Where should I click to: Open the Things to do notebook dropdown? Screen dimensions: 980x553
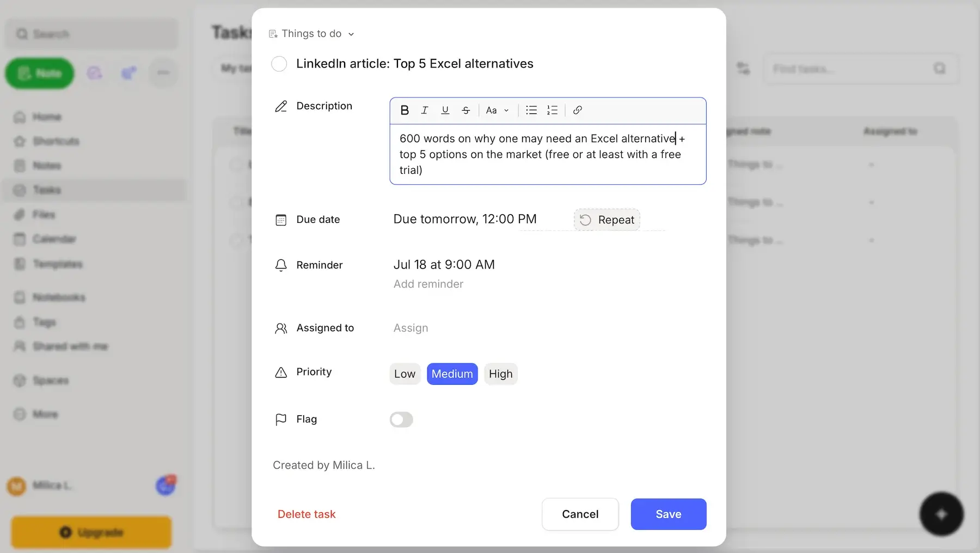click(x=311, y=34)
